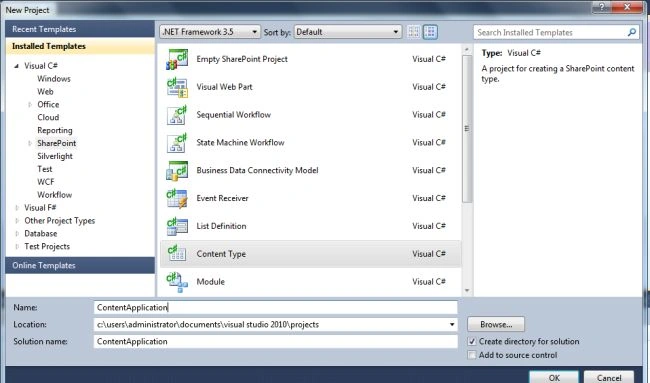Open the Online Templates section
650x383 pixels.
click(80, 265)
